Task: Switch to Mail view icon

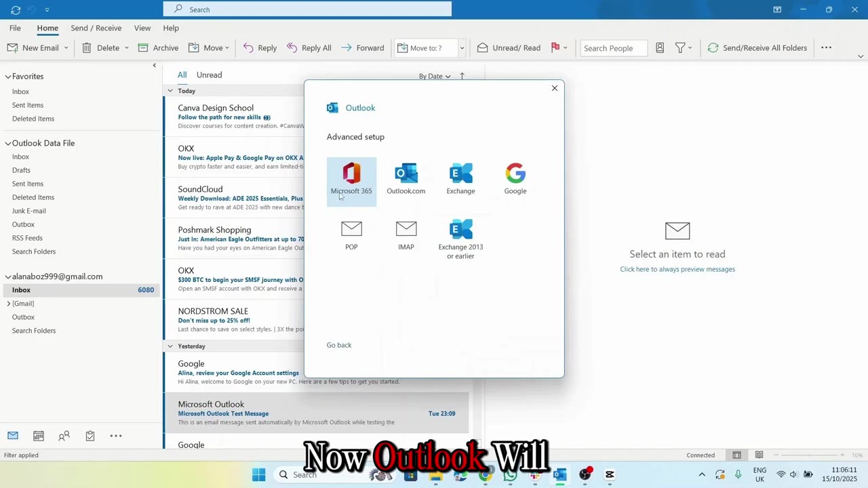Action: [13, 436]
